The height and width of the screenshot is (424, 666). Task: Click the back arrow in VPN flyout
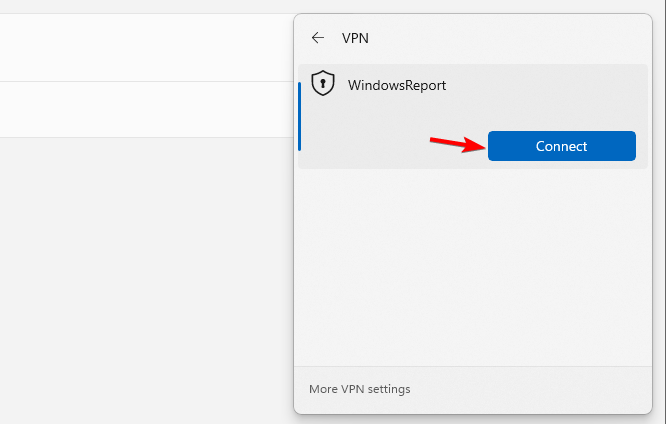tap(318, 38)
